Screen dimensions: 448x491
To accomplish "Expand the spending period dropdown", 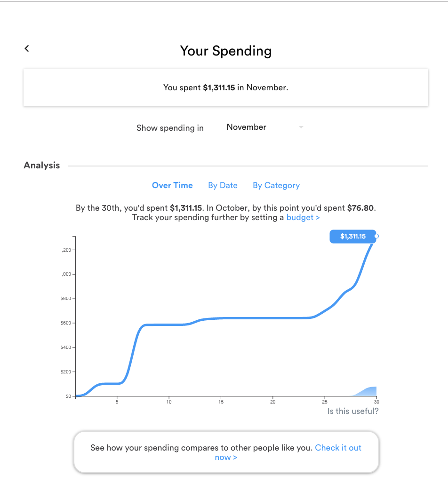I will pyautogui.click(x=264, y=127).
